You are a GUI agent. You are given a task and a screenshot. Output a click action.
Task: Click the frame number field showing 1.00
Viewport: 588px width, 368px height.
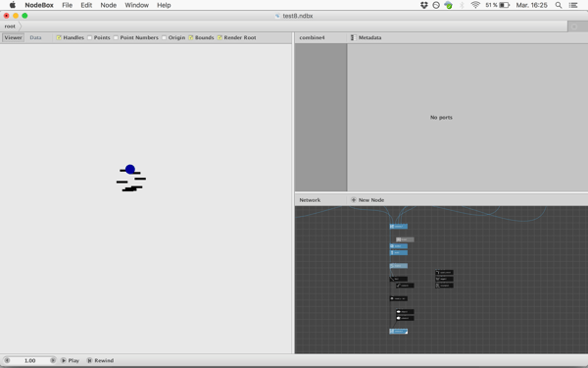coord(30,360)
